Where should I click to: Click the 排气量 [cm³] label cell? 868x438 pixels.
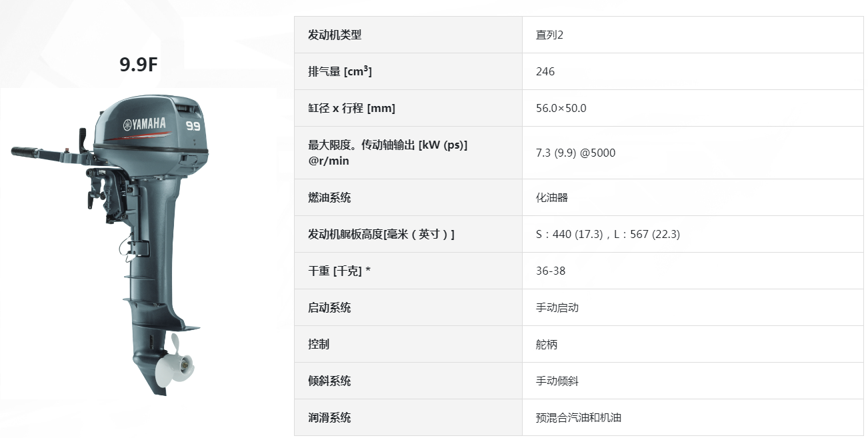point(408,71)
